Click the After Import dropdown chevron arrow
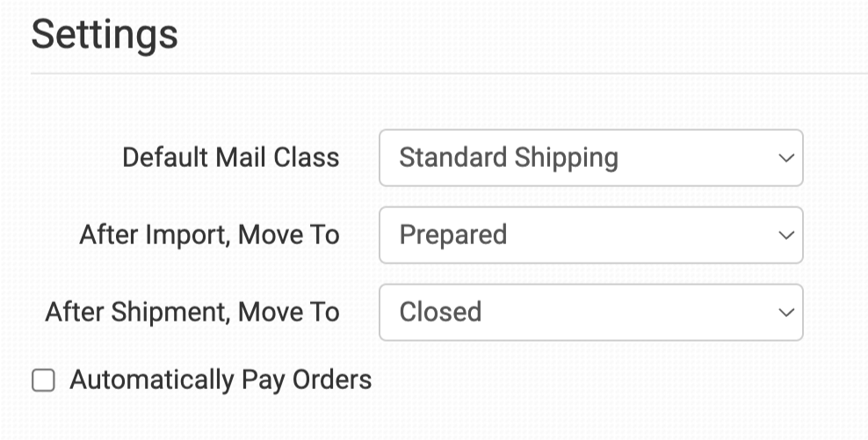 tap(785, 235)
